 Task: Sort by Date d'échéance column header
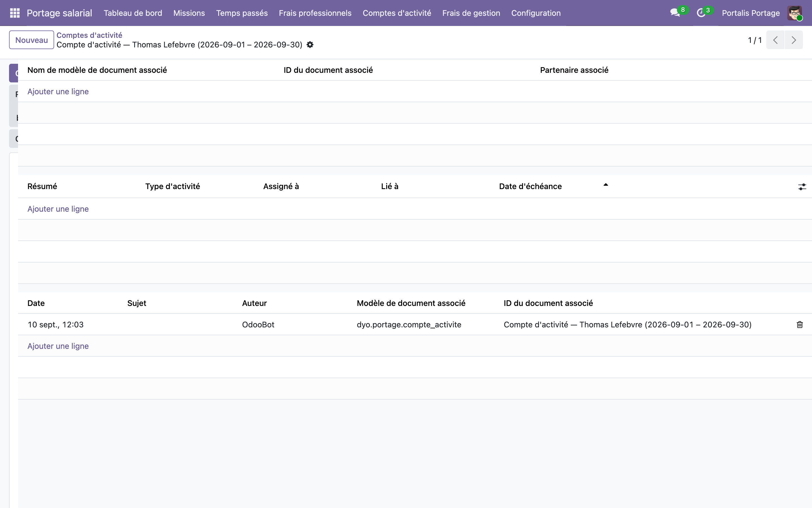[x=531, y=187]
